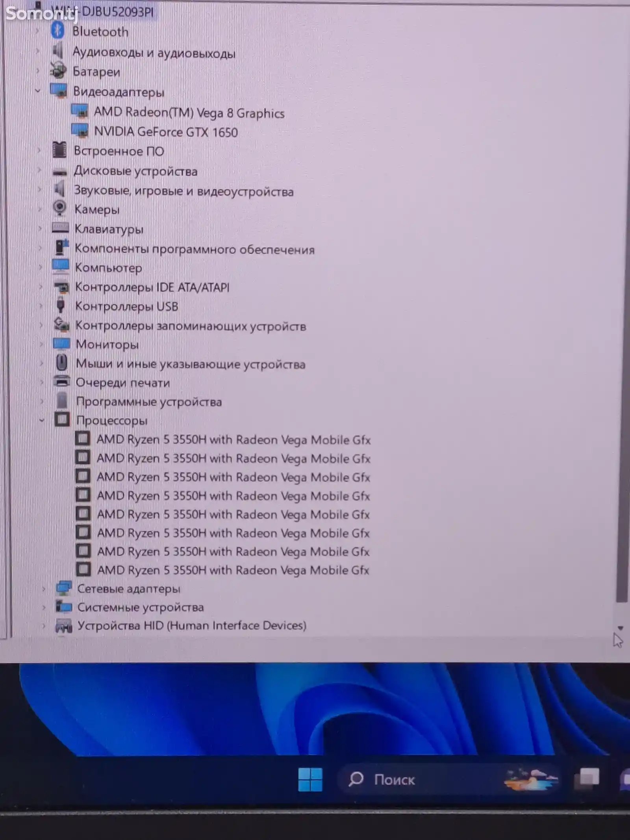This screenshot has height=840, width=630.
Task: Click the Клавиатуры keyboard icon
Action: pyautogui.click(x=60, y=228)
